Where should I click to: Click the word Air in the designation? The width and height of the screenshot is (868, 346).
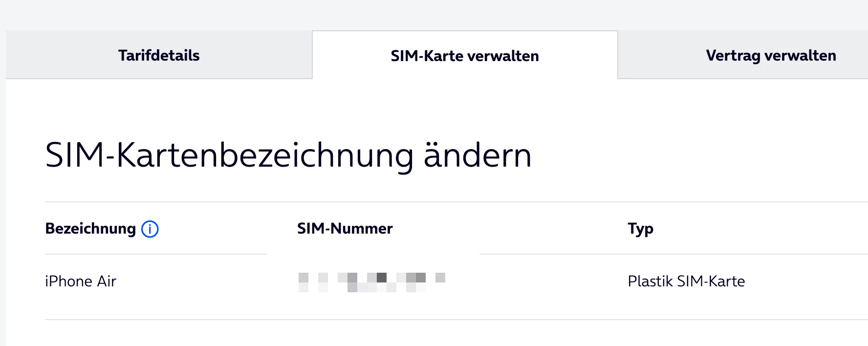click(x=107, y=281)
